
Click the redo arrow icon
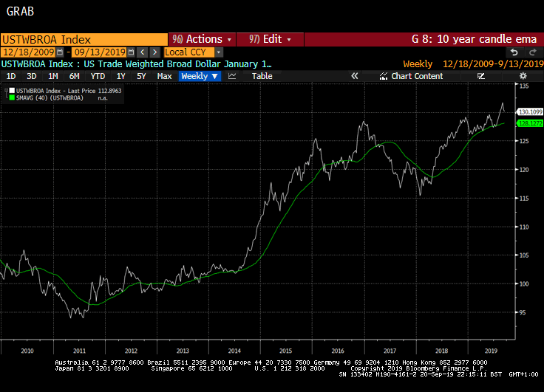click(533, 52)
